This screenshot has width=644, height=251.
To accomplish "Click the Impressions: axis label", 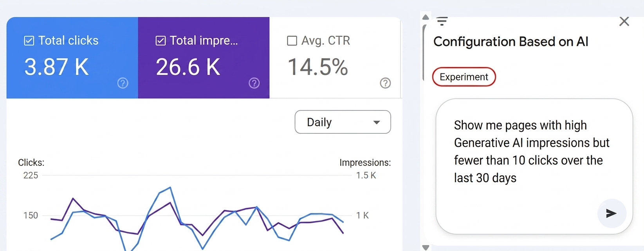I will click(x=365, y=162).
